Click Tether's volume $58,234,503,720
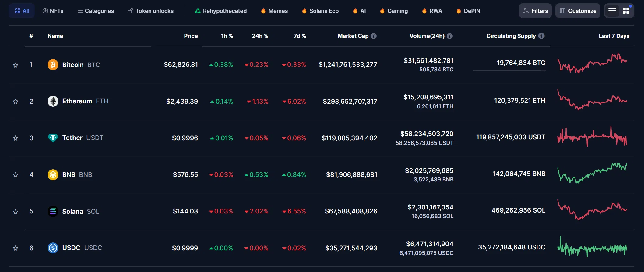The width and height of the screenshot is (644, 272). tap(427, 134)
